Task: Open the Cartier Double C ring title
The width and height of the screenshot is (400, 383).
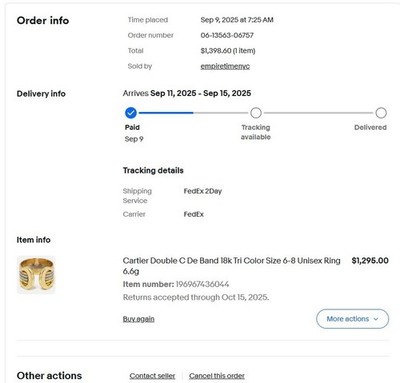Action: (232, 266)
